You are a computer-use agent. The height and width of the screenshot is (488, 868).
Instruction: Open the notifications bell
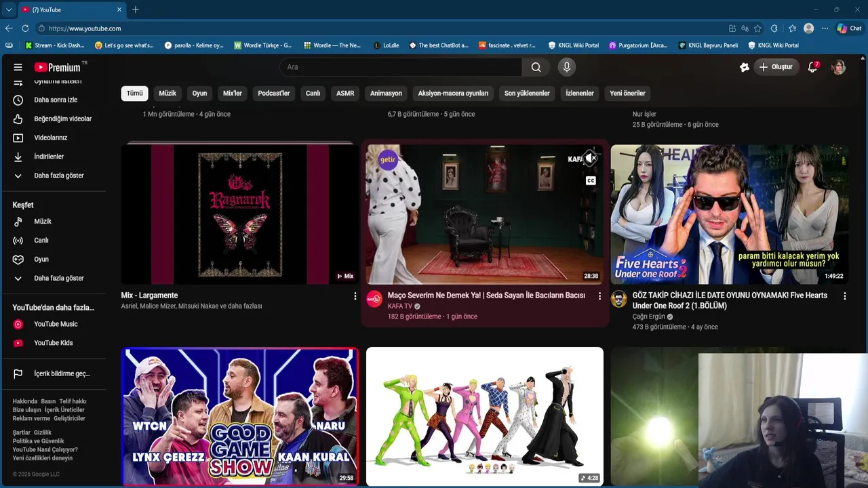point(812,67)
